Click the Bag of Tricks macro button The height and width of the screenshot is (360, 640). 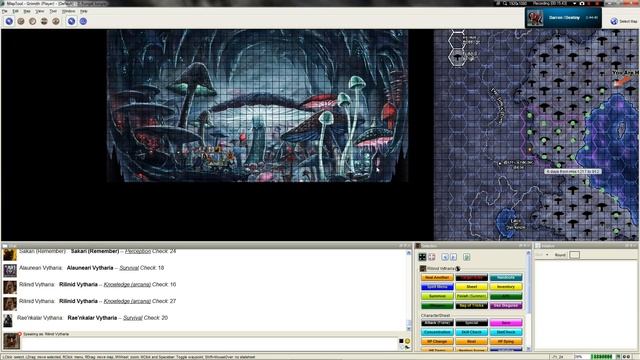[x=471, y=306]
